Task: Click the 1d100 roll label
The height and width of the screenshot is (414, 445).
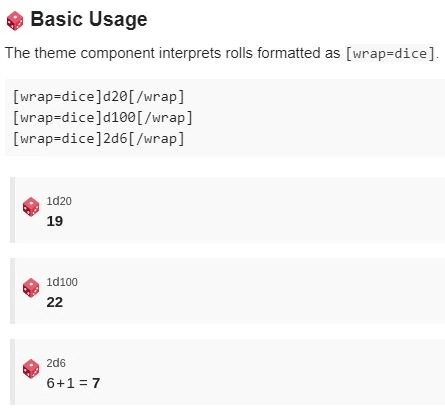Action: [62, 282]
